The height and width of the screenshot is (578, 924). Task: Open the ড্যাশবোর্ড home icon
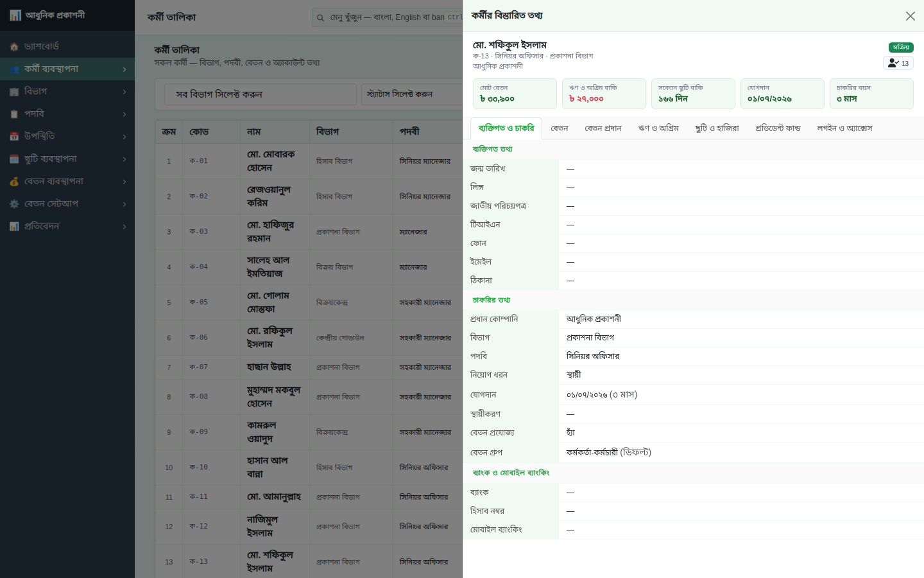click(x=14, y=47)
